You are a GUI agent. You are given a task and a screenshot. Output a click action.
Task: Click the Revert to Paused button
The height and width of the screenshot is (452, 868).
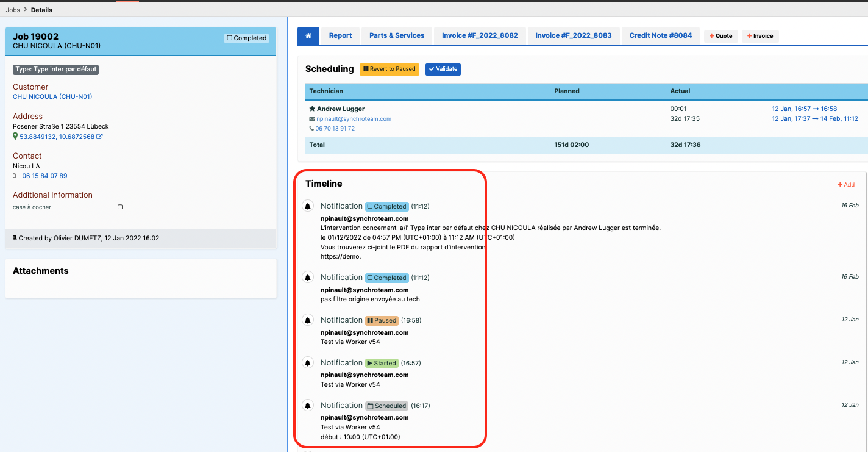[389, 69]
